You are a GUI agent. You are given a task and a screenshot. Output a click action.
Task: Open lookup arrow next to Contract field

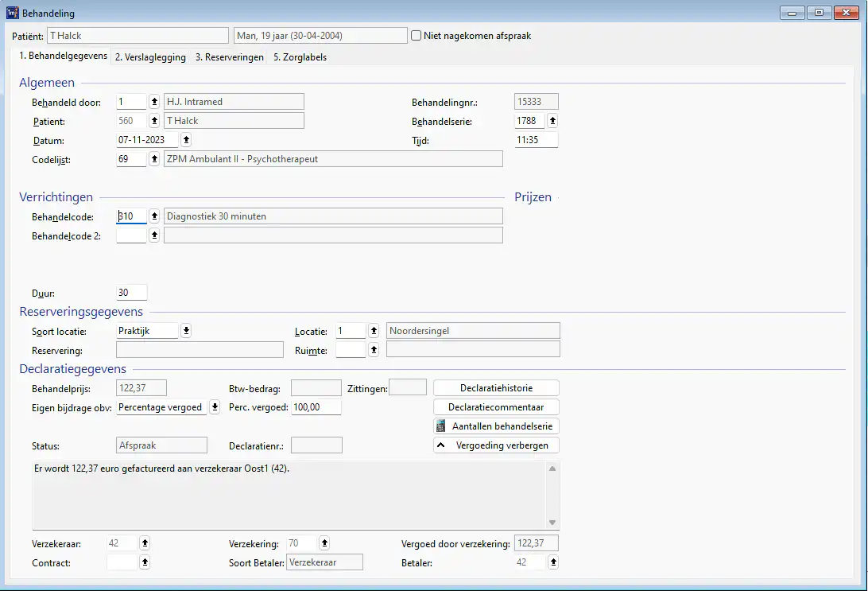click(x=145, y=562)
